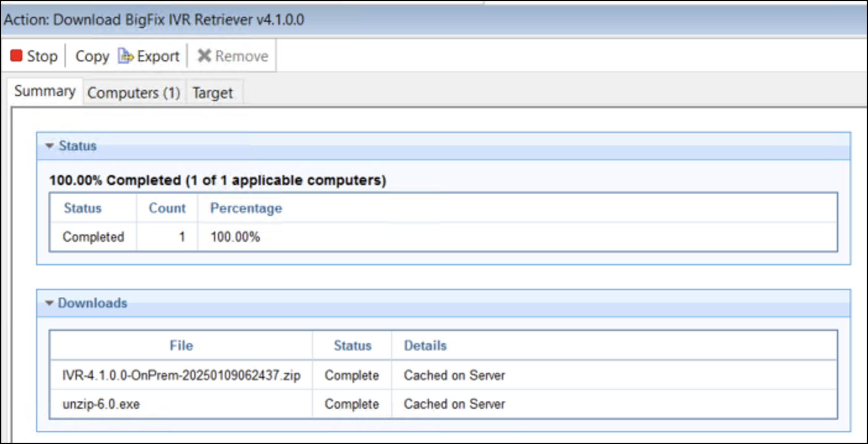The width and height of the screenshot is (868, 444).
Task: Select the Details column header
Action: coord(425,346)
